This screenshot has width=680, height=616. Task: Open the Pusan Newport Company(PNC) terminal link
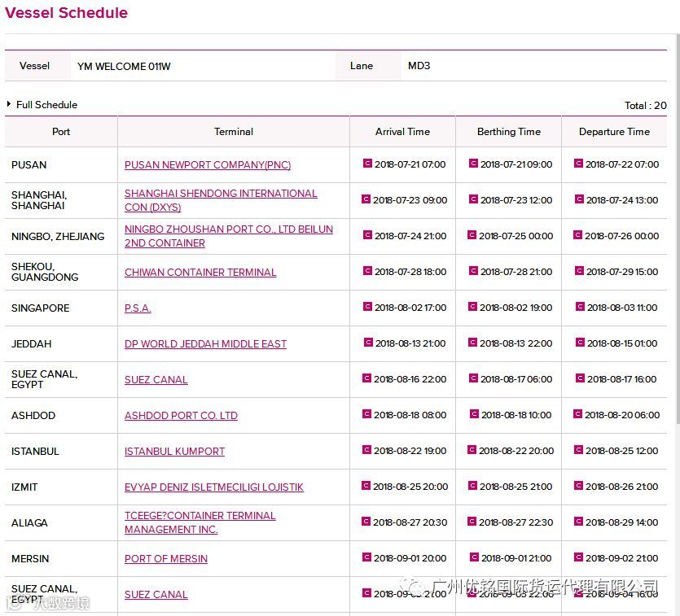[x=208, y=165]
